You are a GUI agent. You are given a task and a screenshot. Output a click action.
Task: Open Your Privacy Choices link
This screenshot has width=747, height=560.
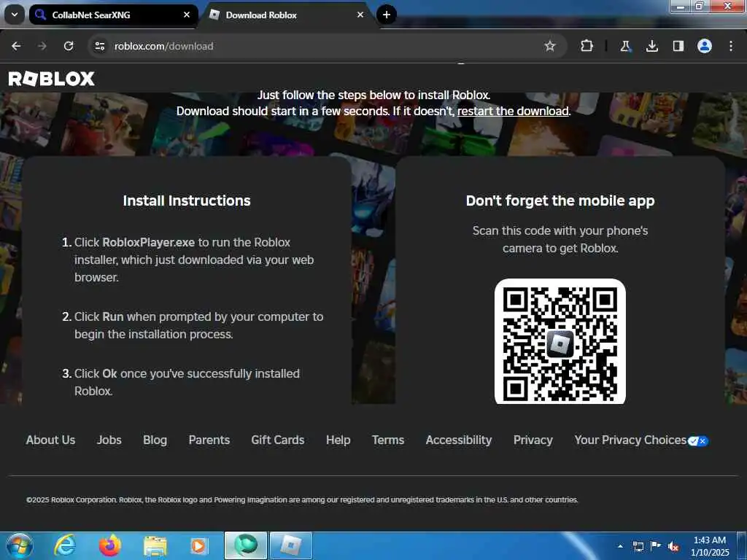tap(630, 440)
